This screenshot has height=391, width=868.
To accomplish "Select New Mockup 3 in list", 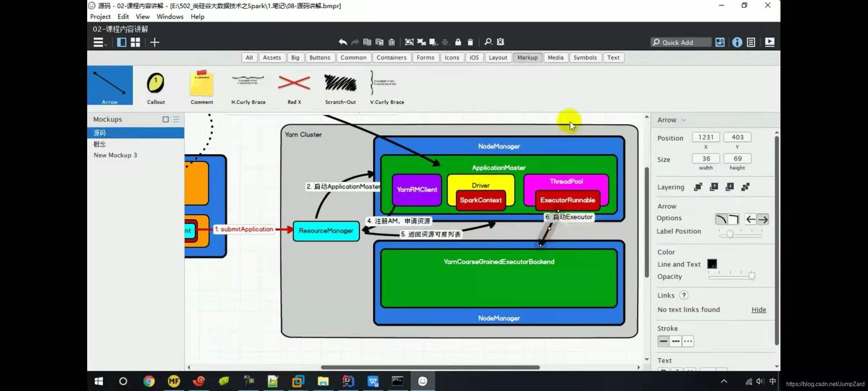I will pyautogui.click(x=136, y=155).
